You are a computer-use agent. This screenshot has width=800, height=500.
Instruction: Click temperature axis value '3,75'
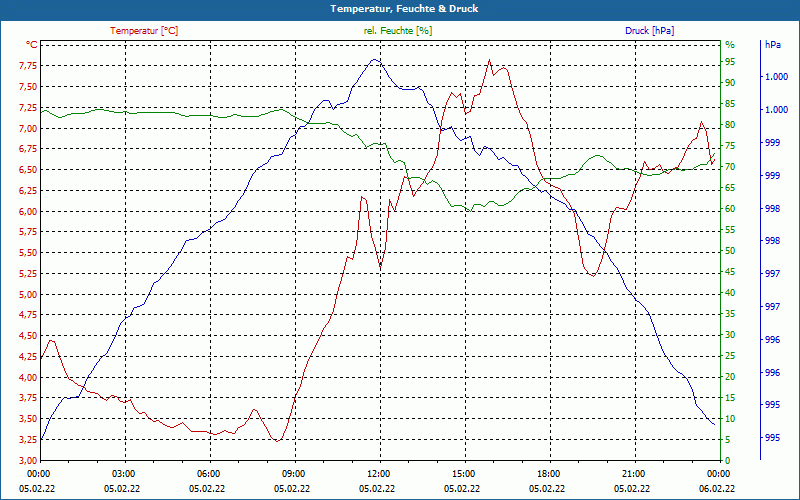coord(28,398)
